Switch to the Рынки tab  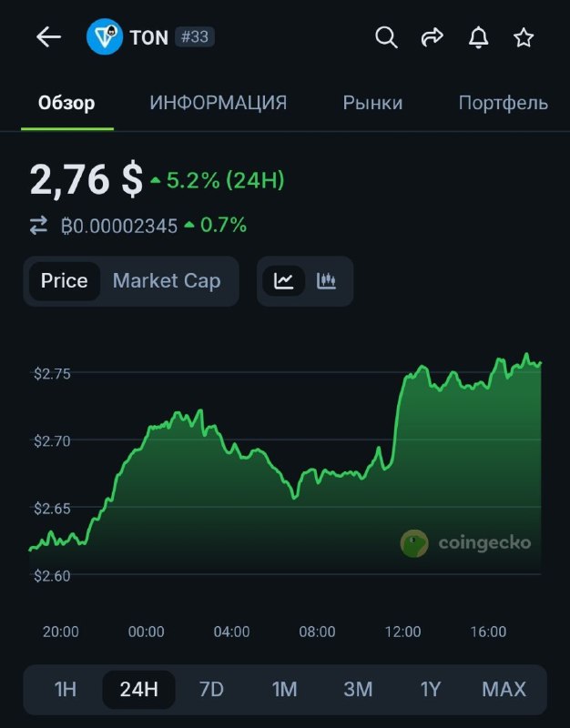(x=372, y=103)
